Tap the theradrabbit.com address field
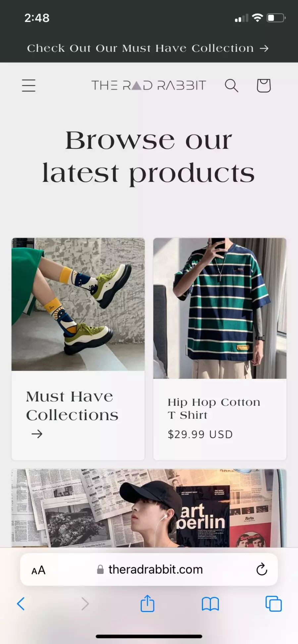298x644 pixels. [149, 569]
